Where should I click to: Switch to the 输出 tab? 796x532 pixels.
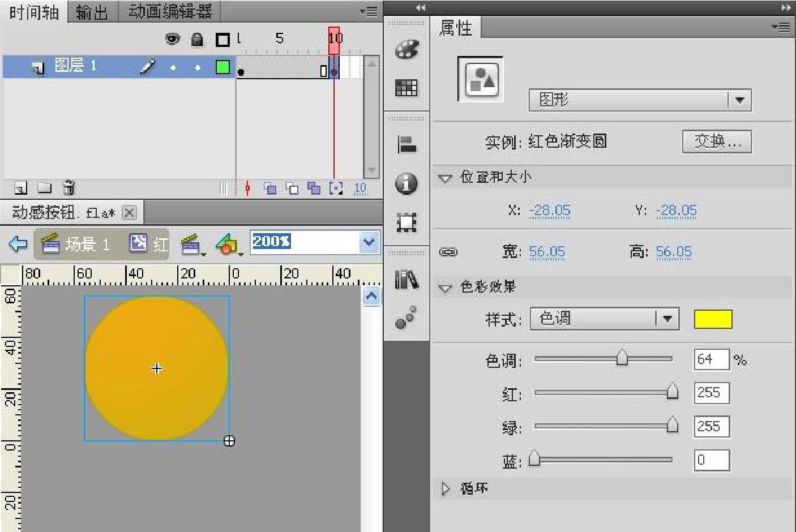pyautogui.click(x=92, y=12)
